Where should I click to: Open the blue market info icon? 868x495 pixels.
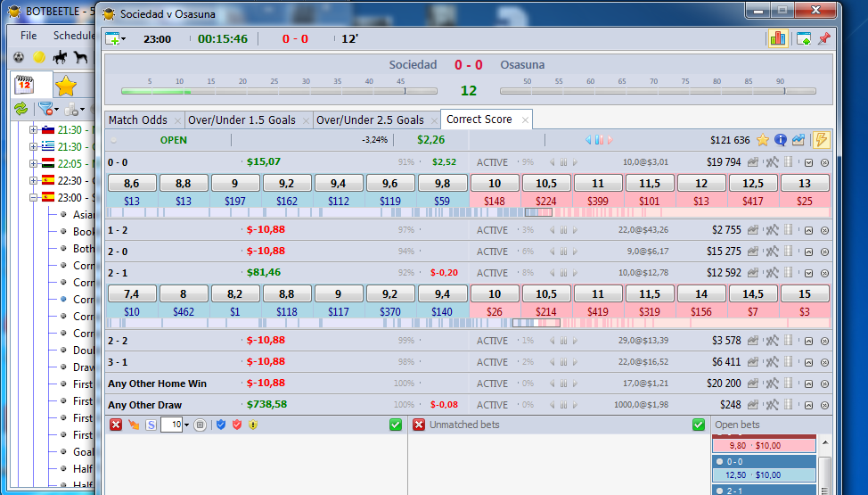tap(781, 140)
